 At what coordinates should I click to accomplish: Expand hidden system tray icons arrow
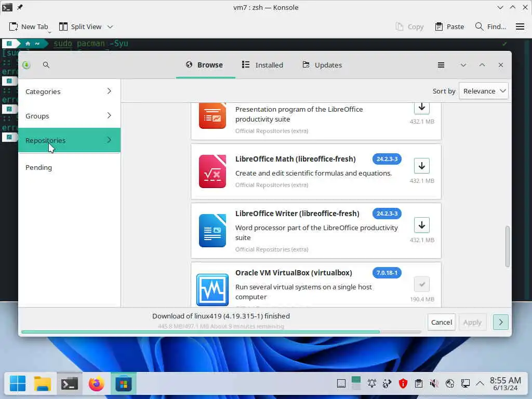pyautogui.click(x=480, y=383)
